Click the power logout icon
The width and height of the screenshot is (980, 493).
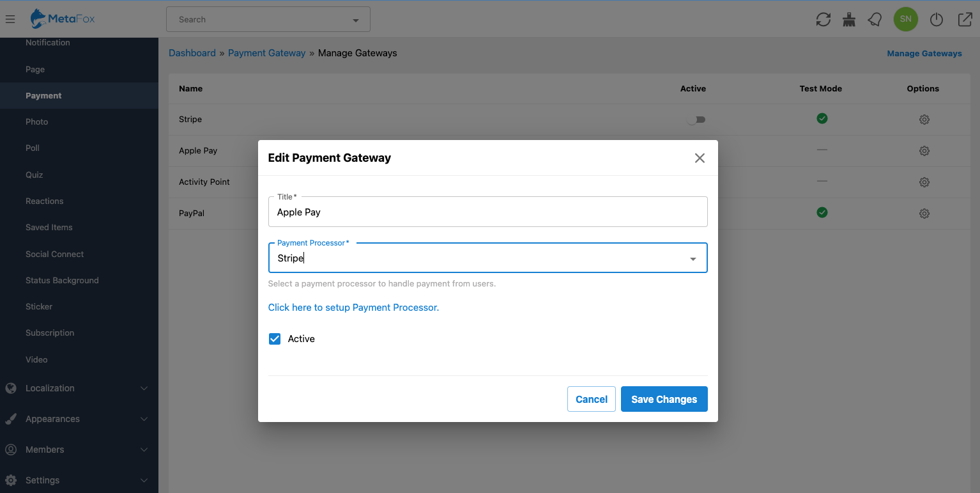(936, 20)
